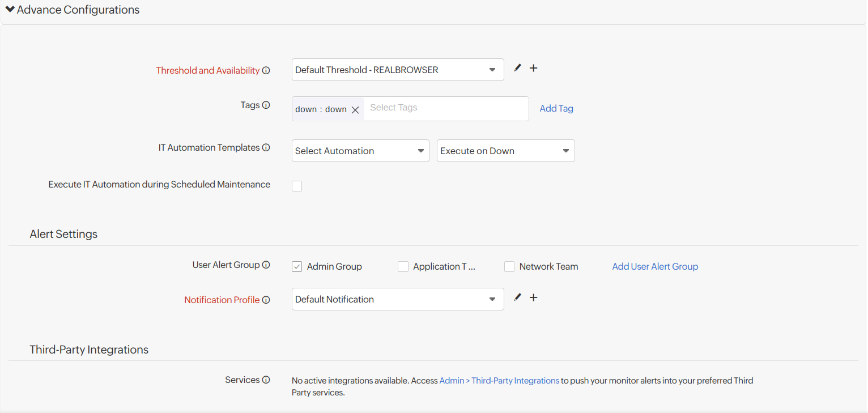Image resolution: width=868 pixels, height=413 pixels.
Task: Check the Network Team checkbox
Action: [x=509, y=266]
